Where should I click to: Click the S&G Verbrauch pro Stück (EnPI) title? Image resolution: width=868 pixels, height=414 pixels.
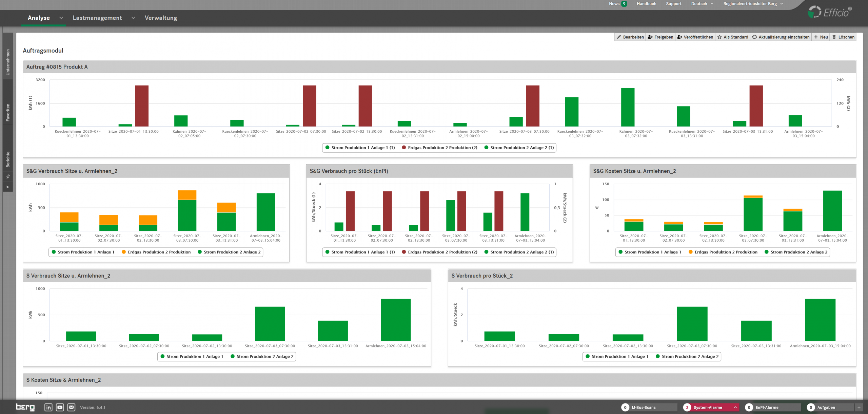(x=349, y=171)
